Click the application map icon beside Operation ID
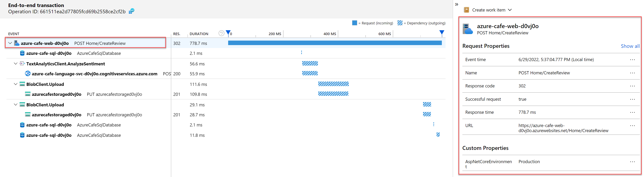 coord(132,11)
